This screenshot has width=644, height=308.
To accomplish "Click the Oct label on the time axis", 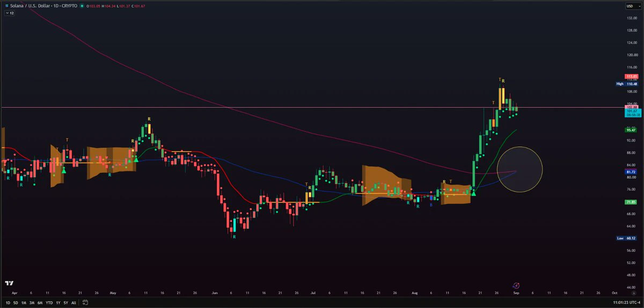I will (614, 294).
